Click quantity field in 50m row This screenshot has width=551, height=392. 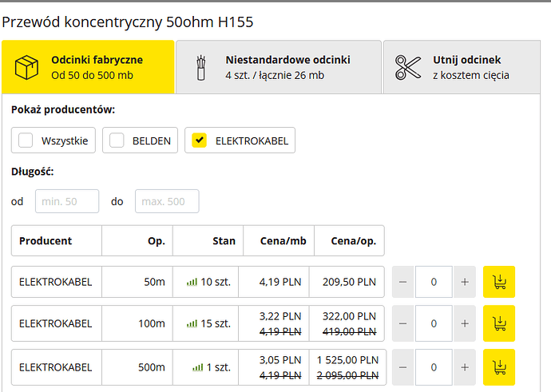(434, 282)
